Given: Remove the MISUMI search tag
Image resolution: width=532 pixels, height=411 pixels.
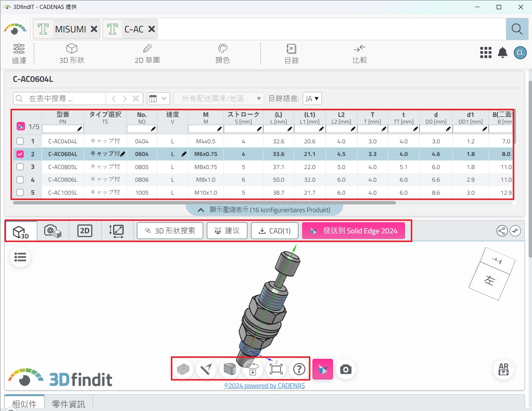Looking at the screenshot, I should [94, 29].
